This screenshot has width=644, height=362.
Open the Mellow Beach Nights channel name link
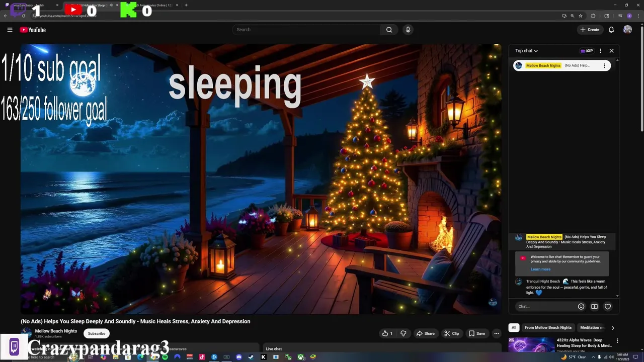[56, 331]
